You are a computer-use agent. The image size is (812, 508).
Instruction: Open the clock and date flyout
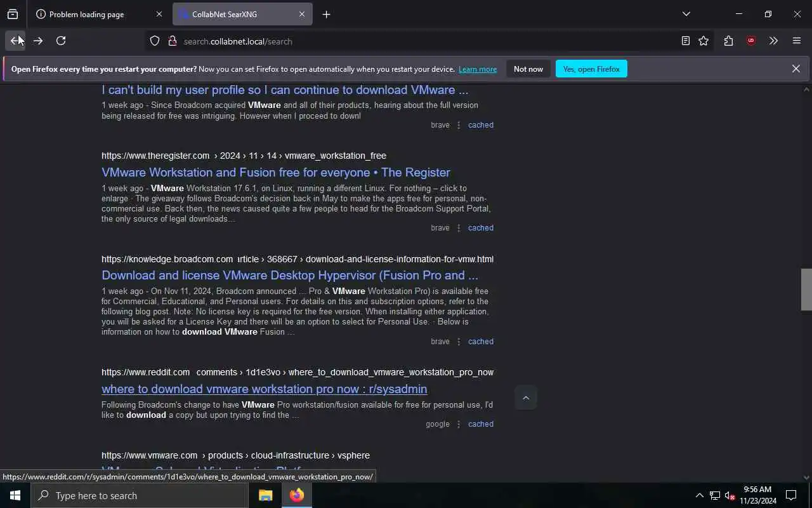tap(757, 495)
